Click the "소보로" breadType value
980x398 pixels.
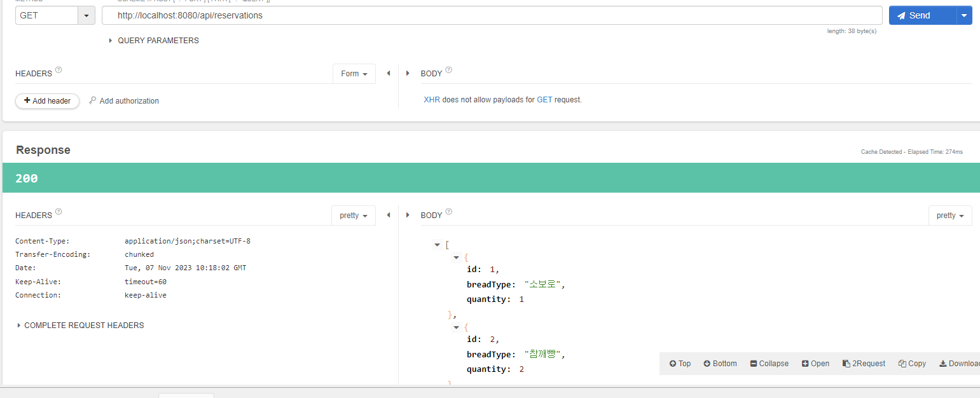point(541,285)
